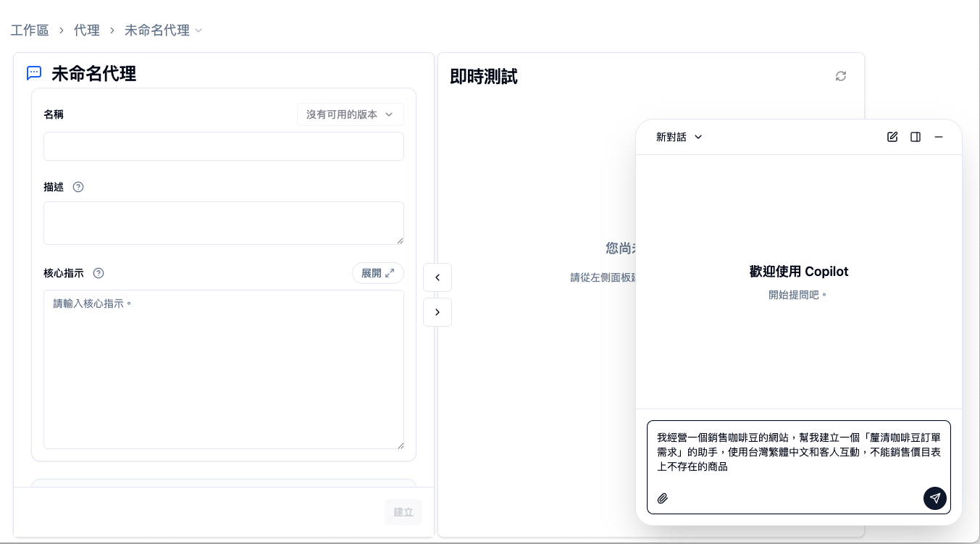Viewport: 980px width, 544px height.
Task: Click the 建立 button
Action: (x=403, y=512)
